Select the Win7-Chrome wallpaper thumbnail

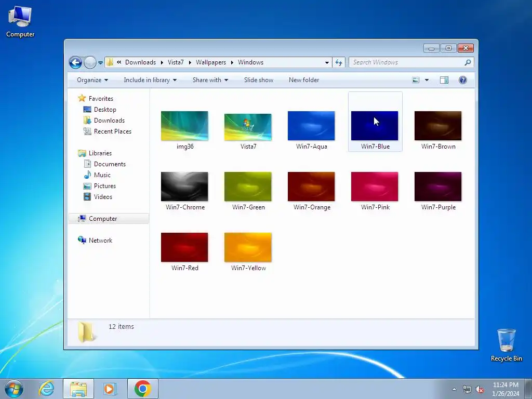(x=184, y=187)
